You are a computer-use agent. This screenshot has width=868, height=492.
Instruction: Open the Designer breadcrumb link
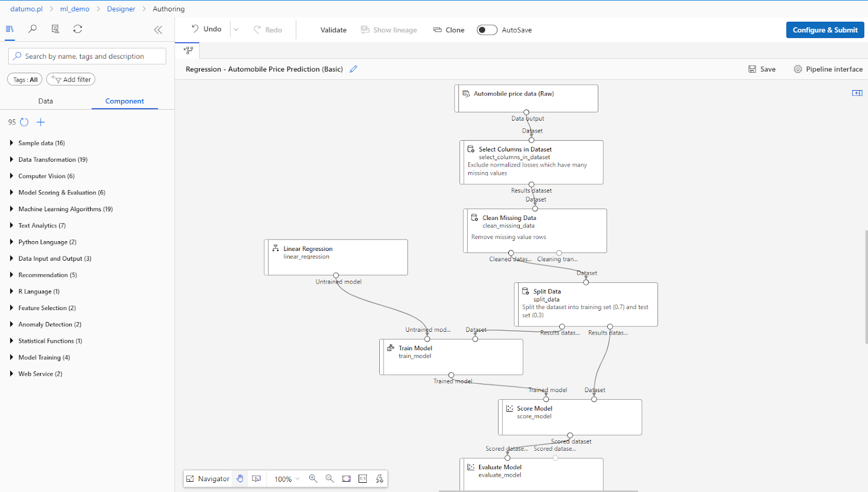point(121,9)
